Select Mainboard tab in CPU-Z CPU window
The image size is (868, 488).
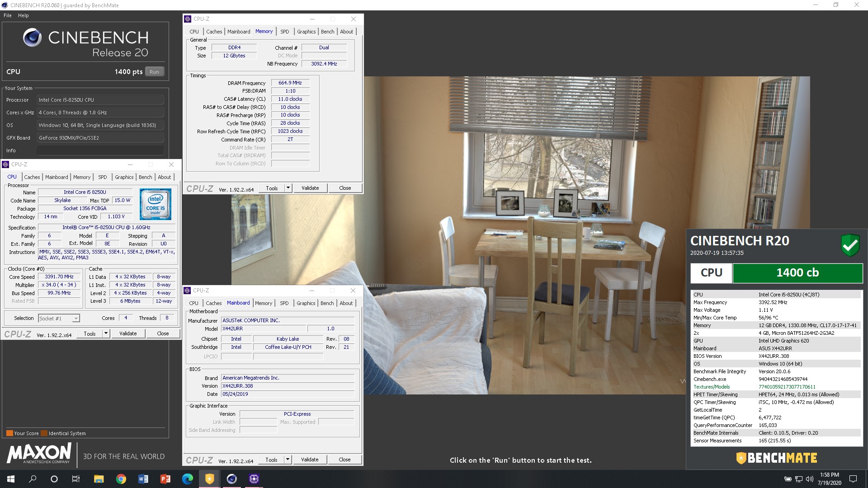(x=57, y=177)
